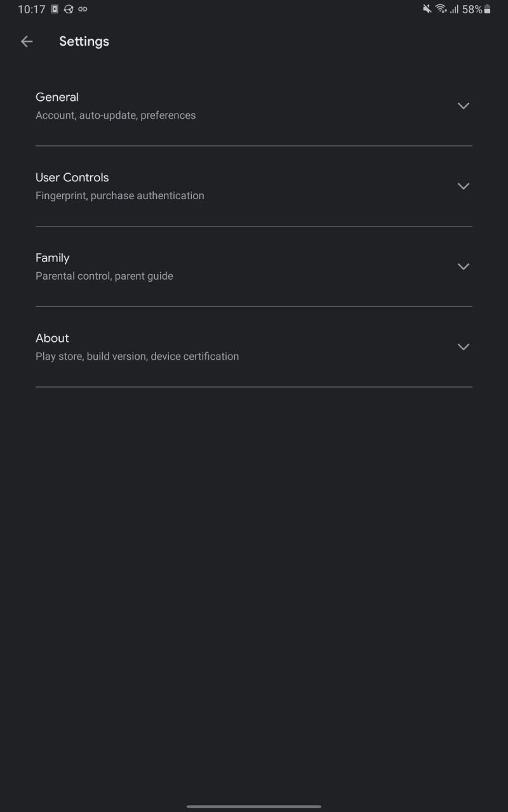Tap the Wi-Fi status icon
Image resolution: width=508 pixels, height=812 pixels.
click(441, 9)
